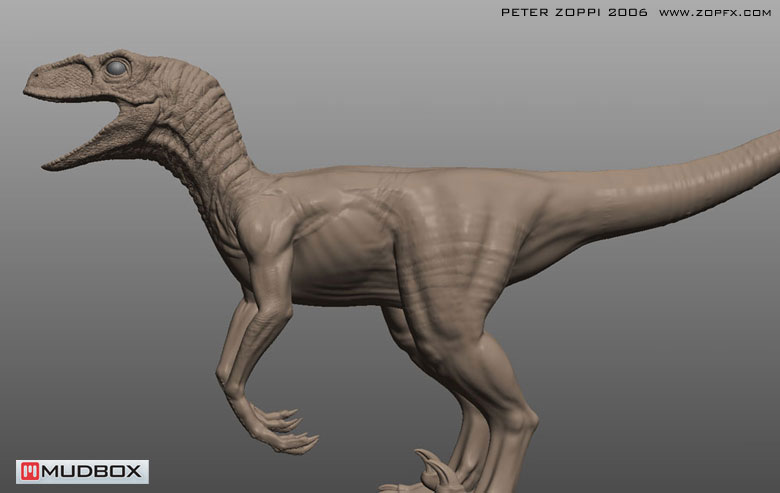Click the Mudbox logo badge

[82, 472]
